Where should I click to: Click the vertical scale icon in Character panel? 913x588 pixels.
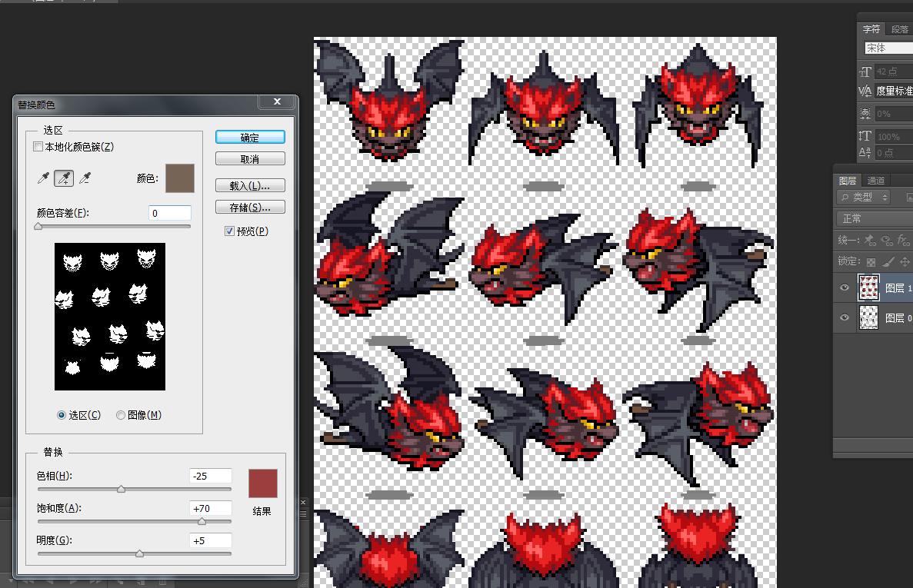[865, 136]
